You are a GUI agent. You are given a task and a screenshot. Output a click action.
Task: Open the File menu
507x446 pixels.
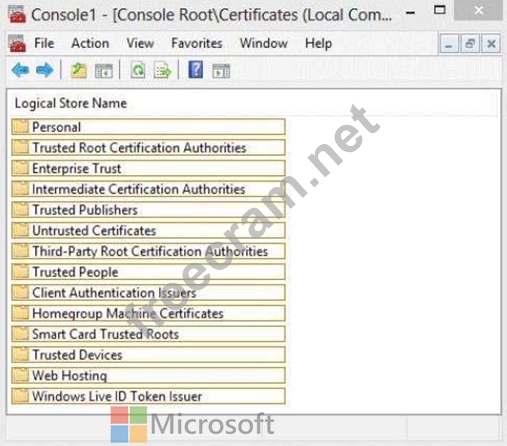44,43
